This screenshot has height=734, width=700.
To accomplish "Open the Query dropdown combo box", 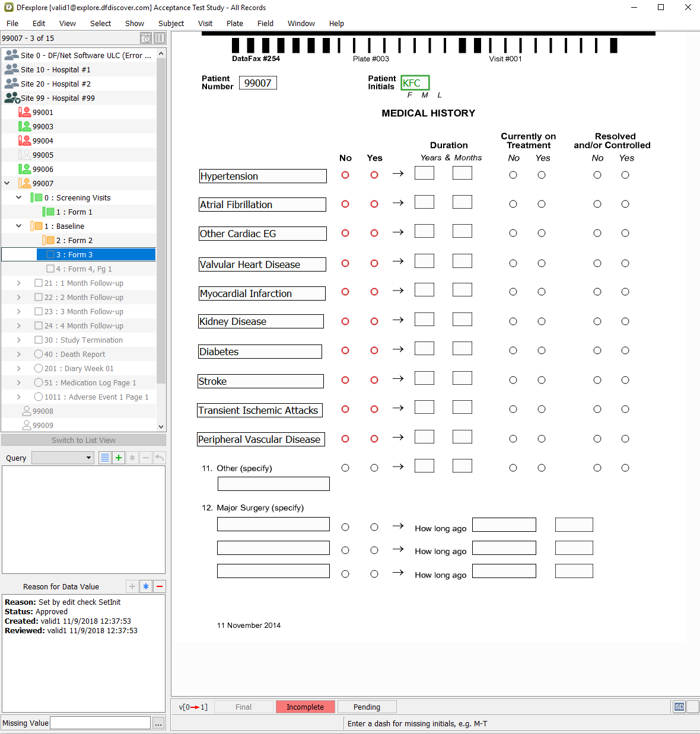I will (63, 458).
